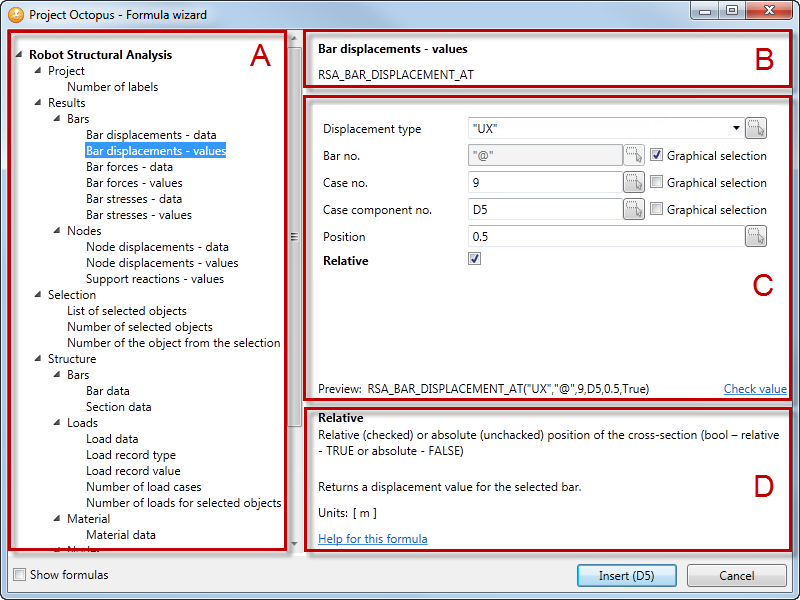Collapse the Project tree node

pyautogui.click(x=38, y=70)
